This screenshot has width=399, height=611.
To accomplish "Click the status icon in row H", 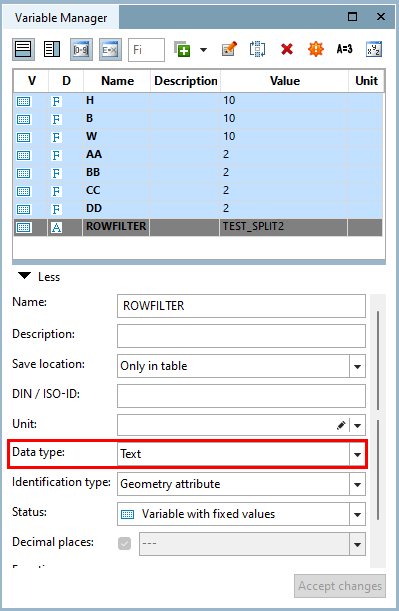I will pyautogui.click(x=23, y=102).
